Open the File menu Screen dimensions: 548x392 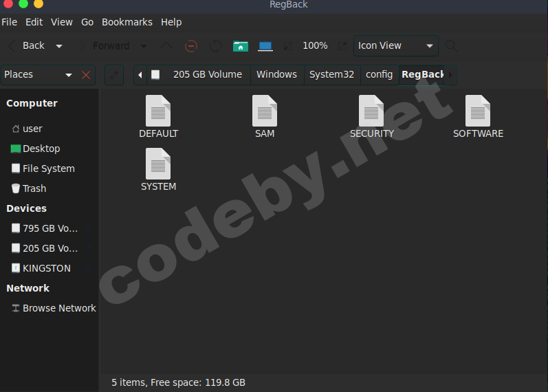(10, 22)
